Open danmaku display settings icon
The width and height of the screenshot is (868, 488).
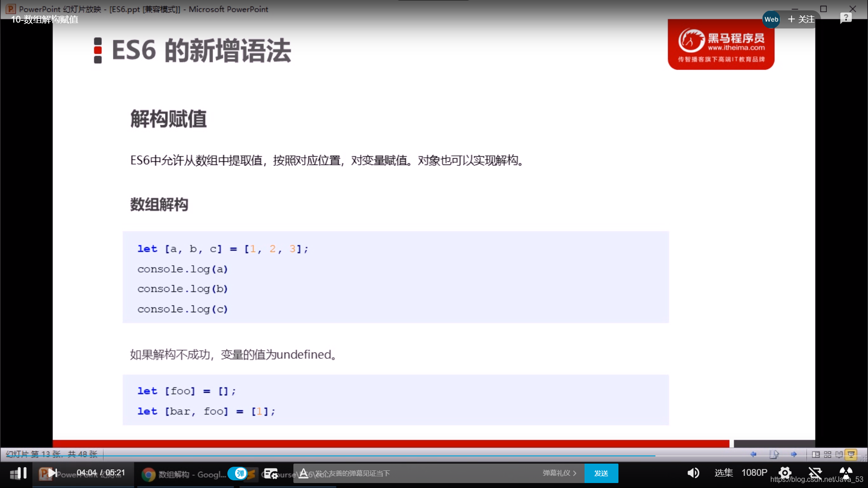[x=270, y=473]
